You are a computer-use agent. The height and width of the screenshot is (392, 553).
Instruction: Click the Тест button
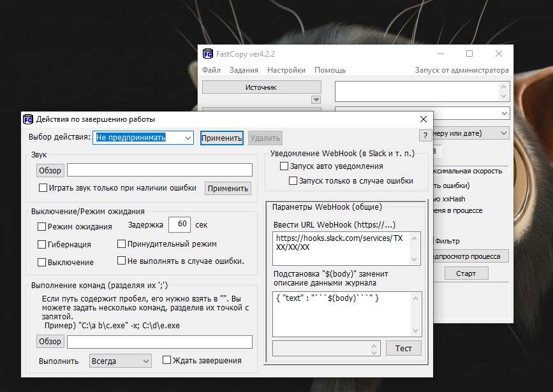click(x=404, y=348)
